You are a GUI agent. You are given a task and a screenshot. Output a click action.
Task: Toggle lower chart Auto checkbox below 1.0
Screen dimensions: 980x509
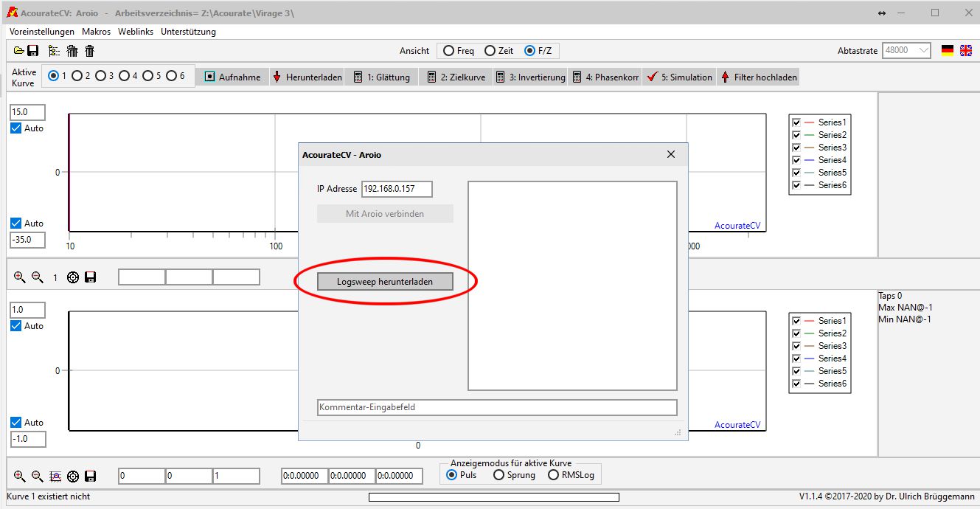(x=16, y=326)
